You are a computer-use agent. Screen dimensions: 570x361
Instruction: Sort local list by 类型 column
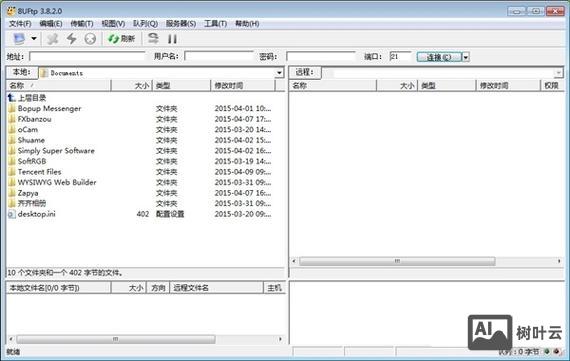click(x=181, y=85)
